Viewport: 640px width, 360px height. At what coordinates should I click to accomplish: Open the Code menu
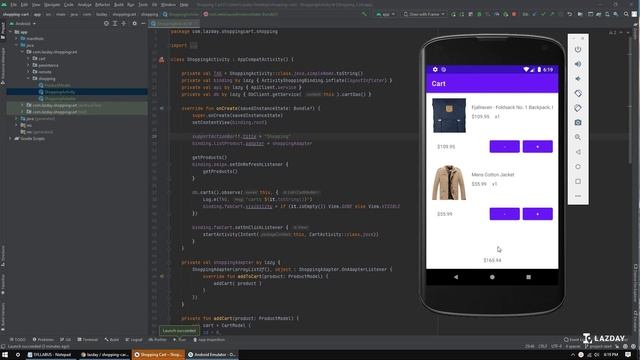[x=69, y=4]
